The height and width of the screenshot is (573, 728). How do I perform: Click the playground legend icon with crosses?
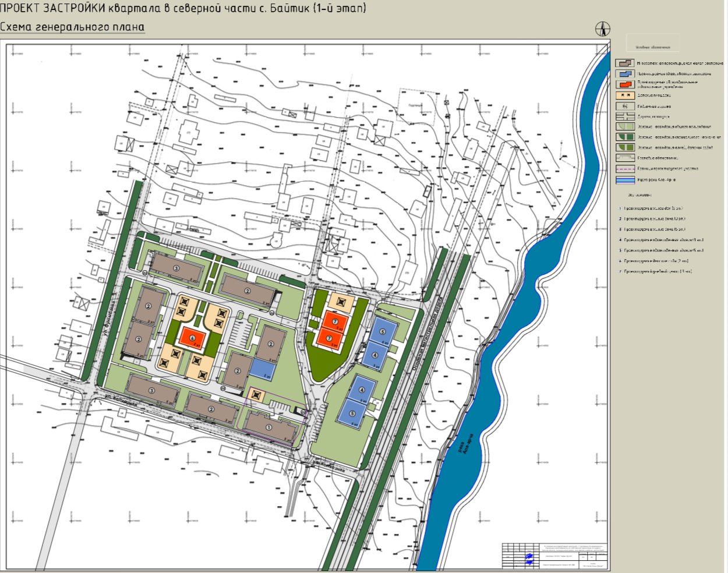[625, 95]
